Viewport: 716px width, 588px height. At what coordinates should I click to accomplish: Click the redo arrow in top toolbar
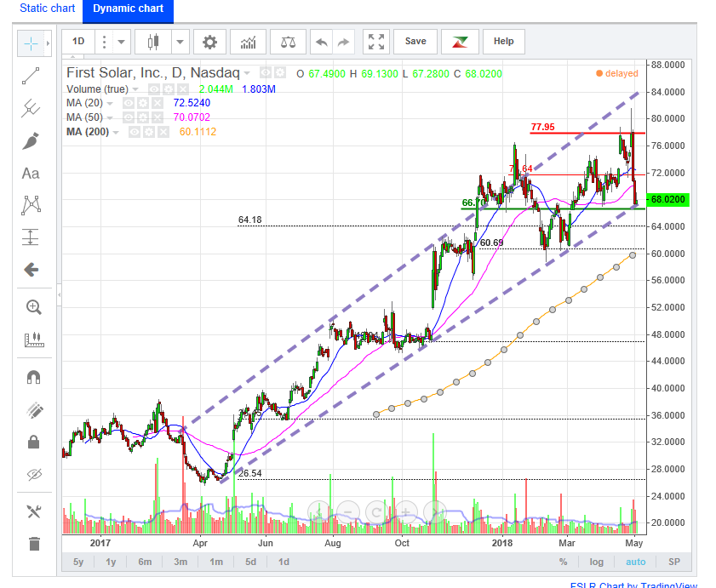(x=343, y=42)
